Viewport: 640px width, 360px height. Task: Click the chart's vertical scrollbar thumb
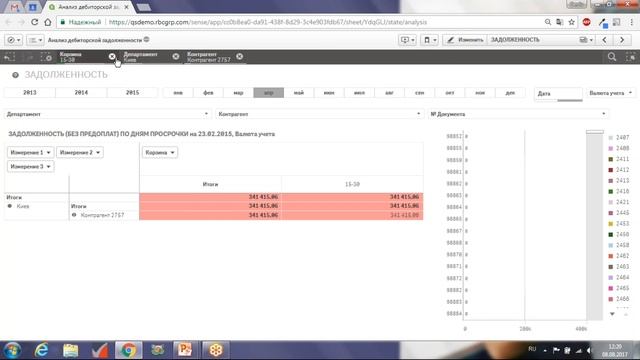coord(595,132)
